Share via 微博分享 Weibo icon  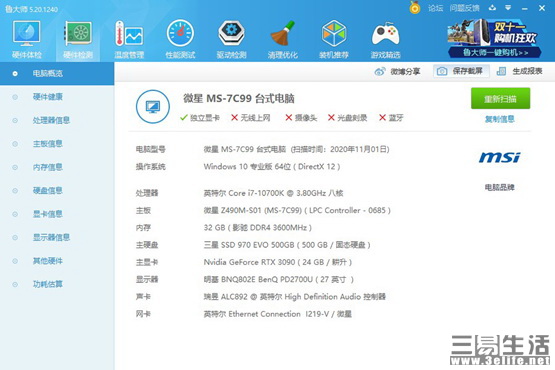[397, 72]
